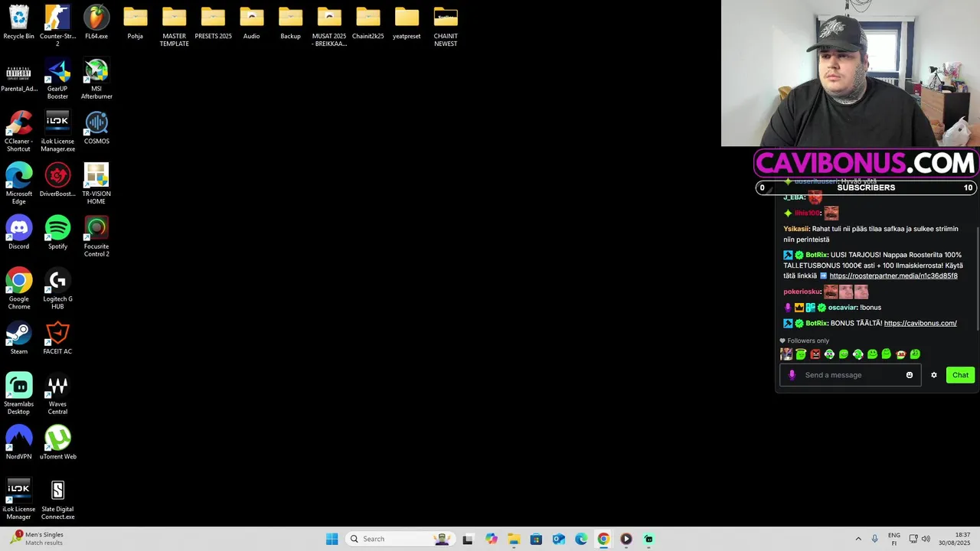The height and width of the screenshot is (551, 980).
Task: Click the purple microphone icon in chat box
Action: coord(792,375)
